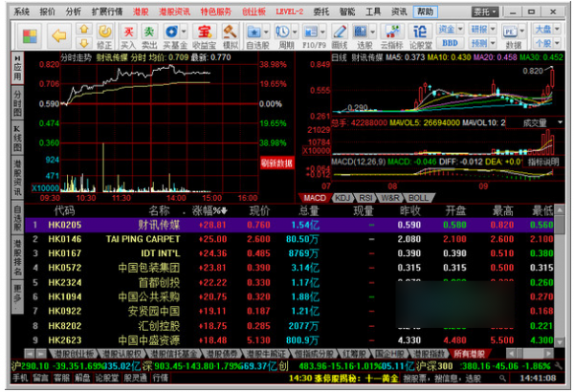Open the 港股资讯 menu

[175, 12]
